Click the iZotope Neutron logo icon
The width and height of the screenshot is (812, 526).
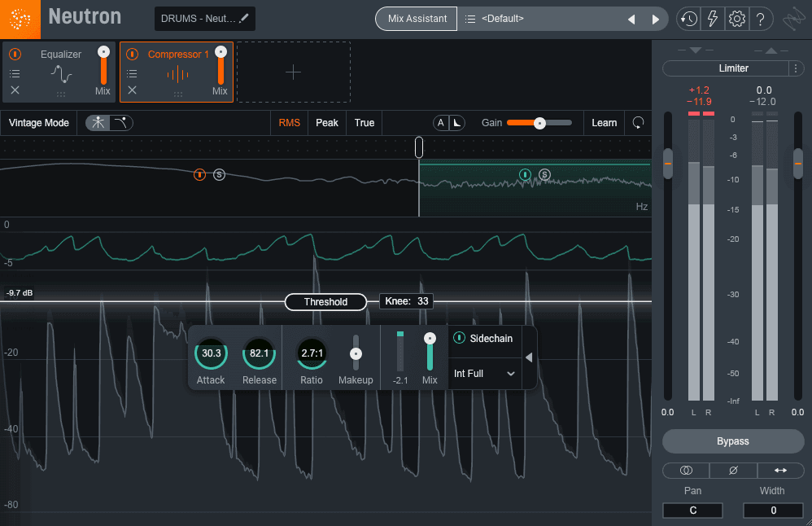tap(20, 20)
